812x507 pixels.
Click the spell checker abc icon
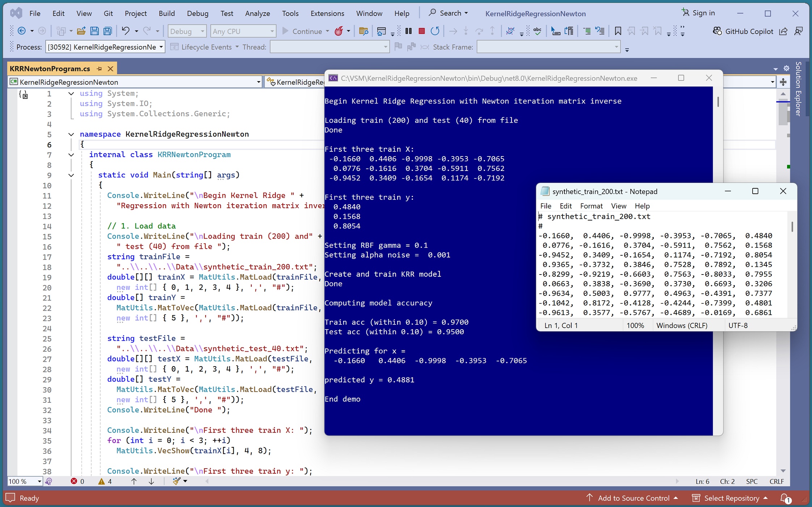click(x=537, y=31)
